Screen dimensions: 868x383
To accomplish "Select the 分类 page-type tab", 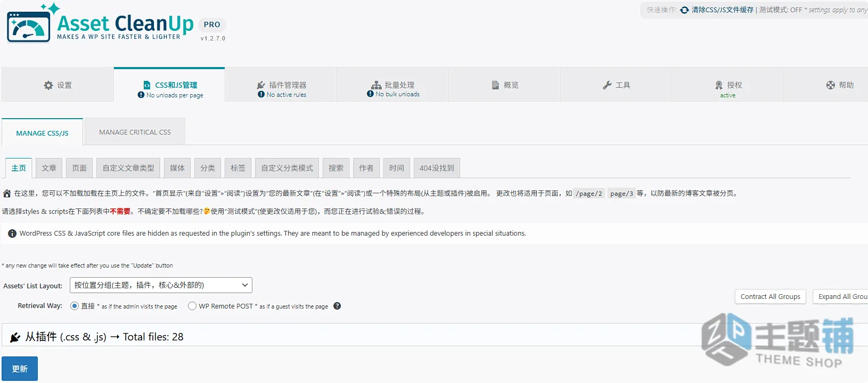I will 208,168.
